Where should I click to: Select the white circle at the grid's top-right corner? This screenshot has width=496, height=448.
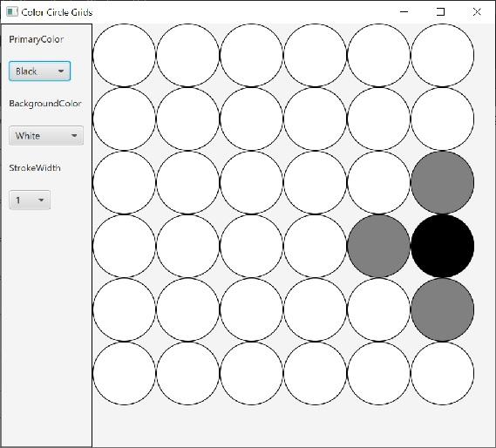click(443, 55)
